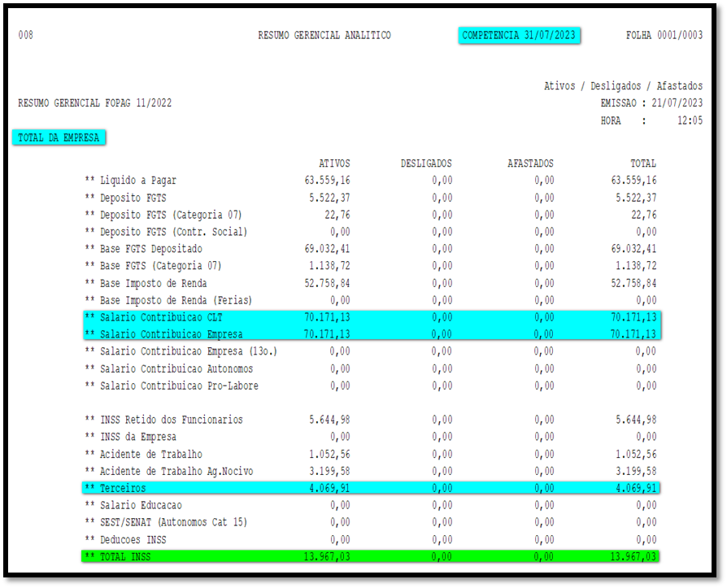Click the ATIVOS column header
This screenshot has width=727, height=588.
tap(334, 163)
